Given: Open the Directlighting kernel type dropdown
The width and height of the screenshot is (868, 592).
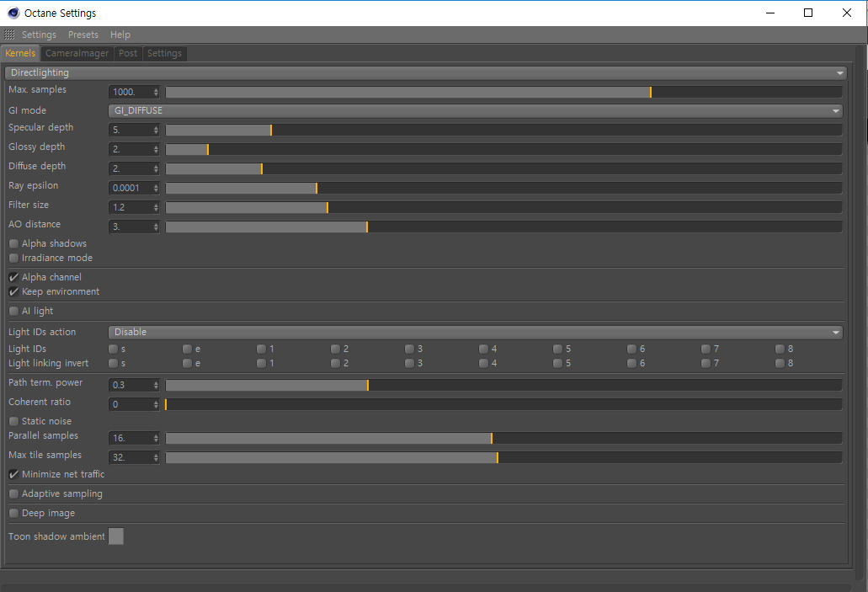Looking at the screenshot, I should pos(426,72).
